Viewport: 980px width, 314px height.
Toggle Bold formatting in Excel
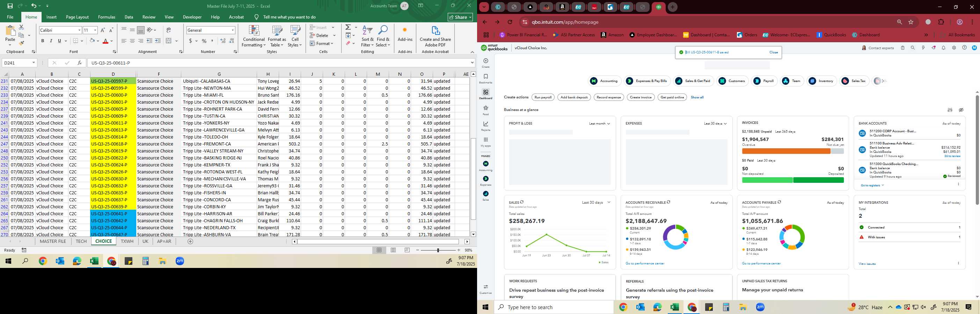point(43,41)
